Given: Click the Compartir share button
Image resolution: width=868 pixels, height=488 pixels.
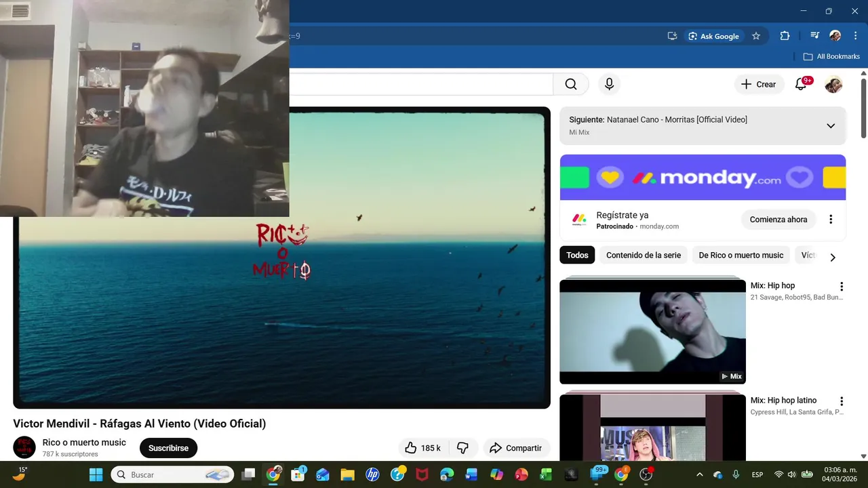Looking at the screenshot, I should point(516,448).
